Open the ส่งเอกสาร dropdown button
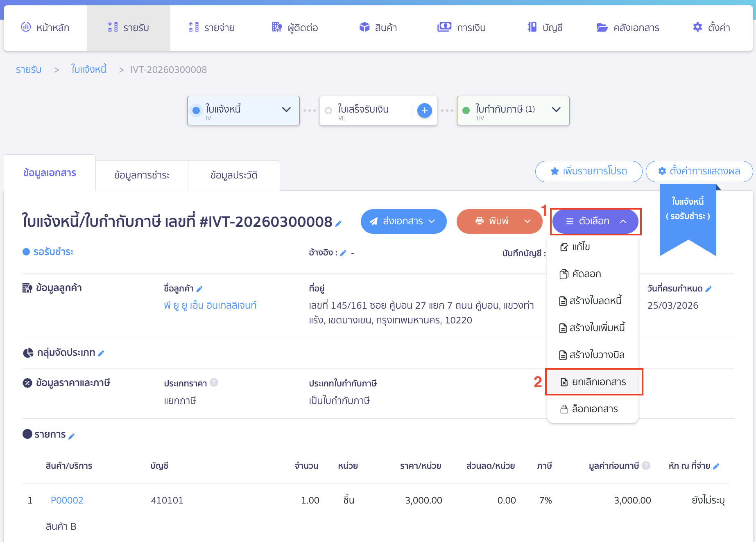The image size is (756, 542). coord(403,221)
